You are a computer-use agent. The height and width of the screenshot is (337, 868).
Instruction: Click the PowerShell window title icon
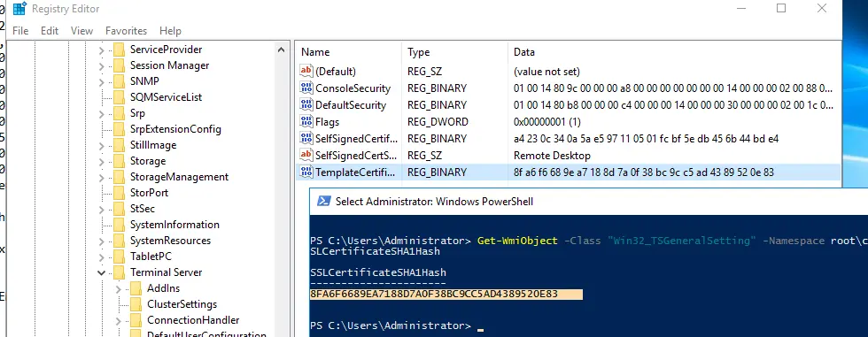[324, 201]
